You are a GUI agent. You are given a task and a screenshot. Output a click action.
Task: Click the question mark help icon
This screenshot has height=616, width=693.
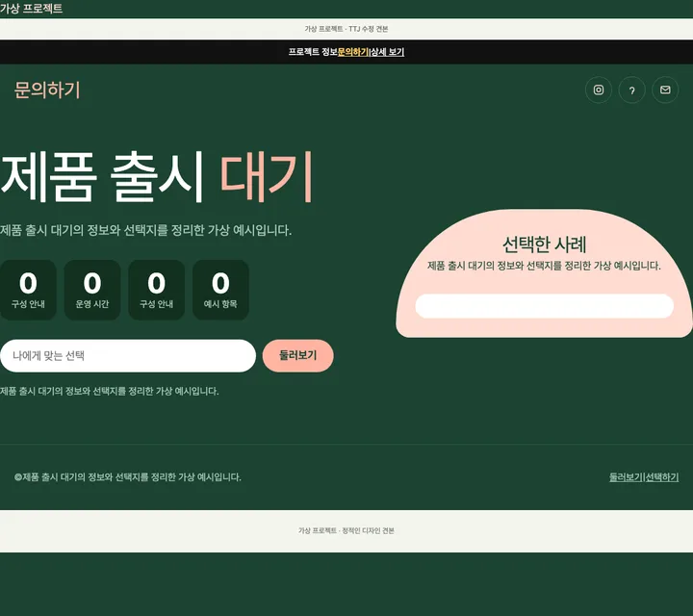632,90
